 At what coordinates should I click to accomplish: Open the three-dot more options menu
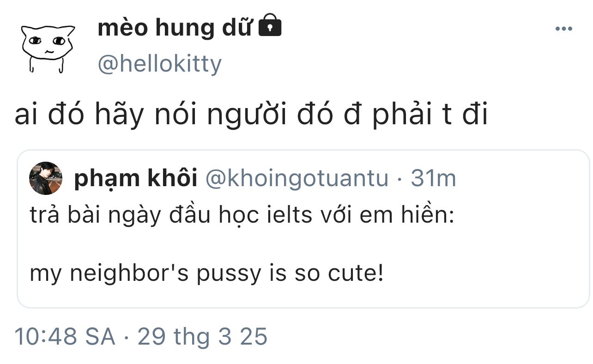click(x=563, y=29)
